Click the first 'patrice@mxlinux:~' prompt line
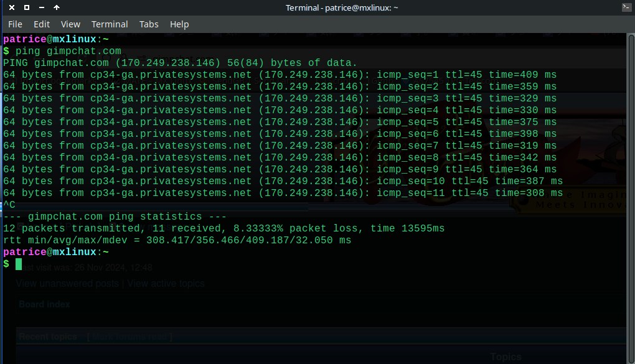Image resolution: width=635 pixels, height=364 pixels. point(56,39)
